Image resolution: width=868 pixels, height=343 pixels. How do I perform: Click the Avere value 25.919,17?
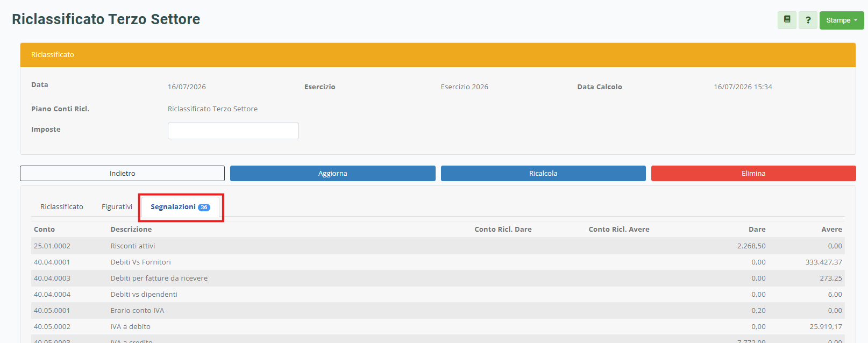(826, 326)
